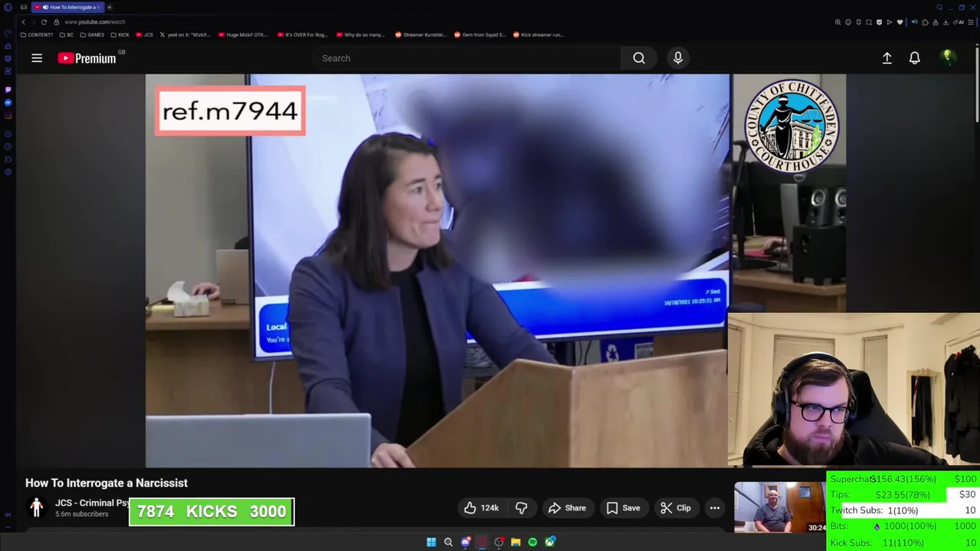Open Messenger from the browser sidebar
Screen dimensions: 980x551
[x=8, y=103]
